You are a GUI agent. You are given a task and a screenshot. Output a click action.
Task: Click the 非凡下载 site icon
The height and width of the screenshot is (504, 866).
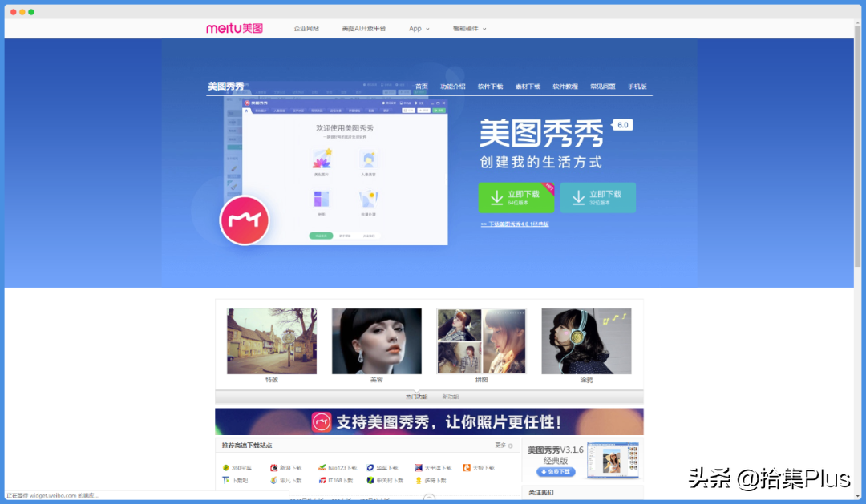(273, 481)
